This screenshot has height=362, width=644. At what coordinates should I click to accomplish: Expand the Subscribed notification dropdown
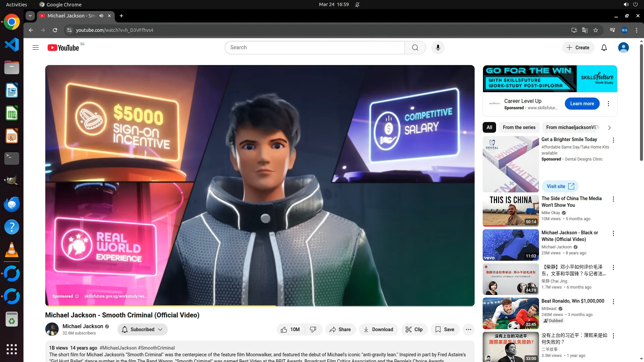142,329
